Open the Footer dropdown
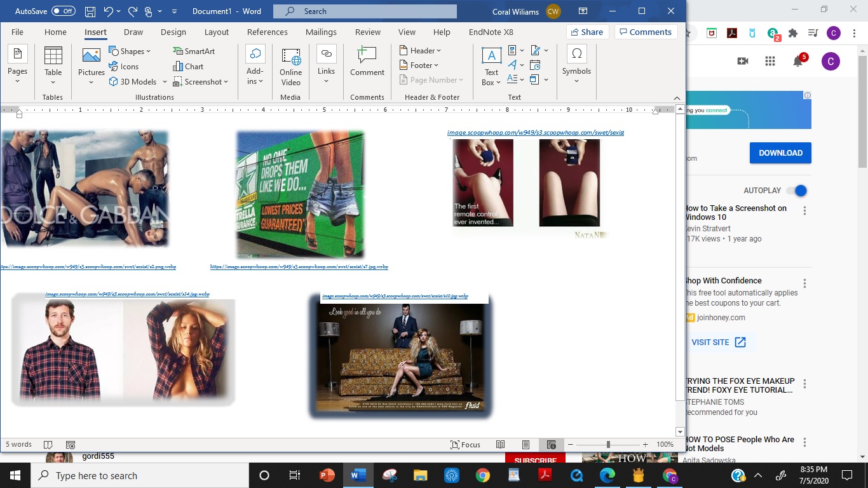Viewport: 868px width, 488px height. tap(419, 65)
